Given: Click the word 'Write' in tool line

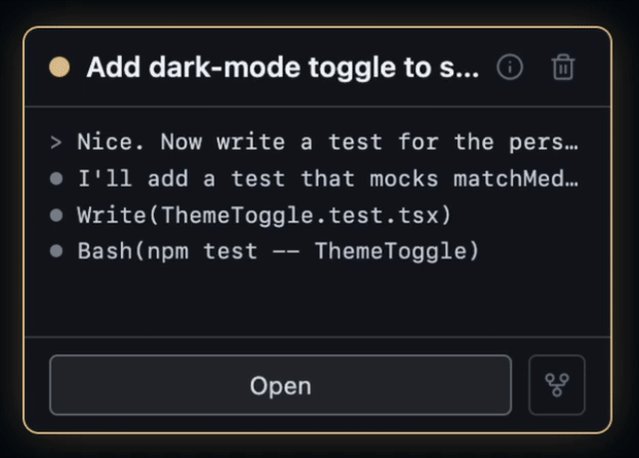Looking at the screenshot, I should tap(112, 215).
